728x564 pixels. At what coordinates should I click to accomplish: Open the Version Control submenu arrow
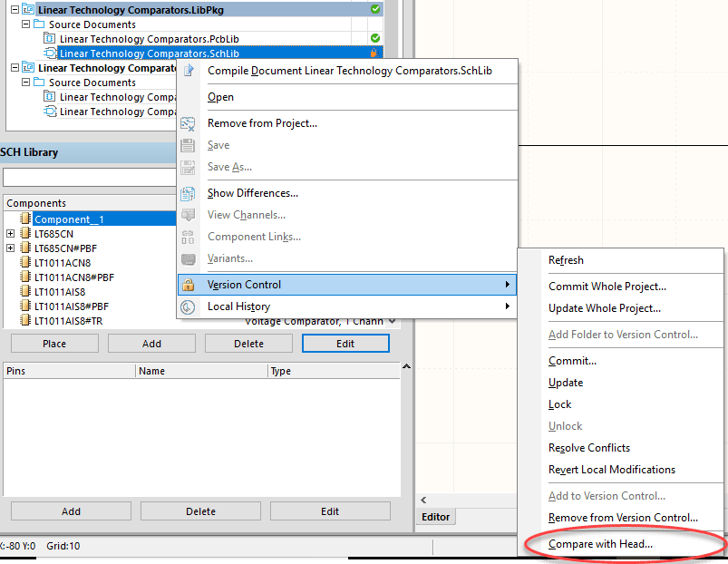click(508, 284)
